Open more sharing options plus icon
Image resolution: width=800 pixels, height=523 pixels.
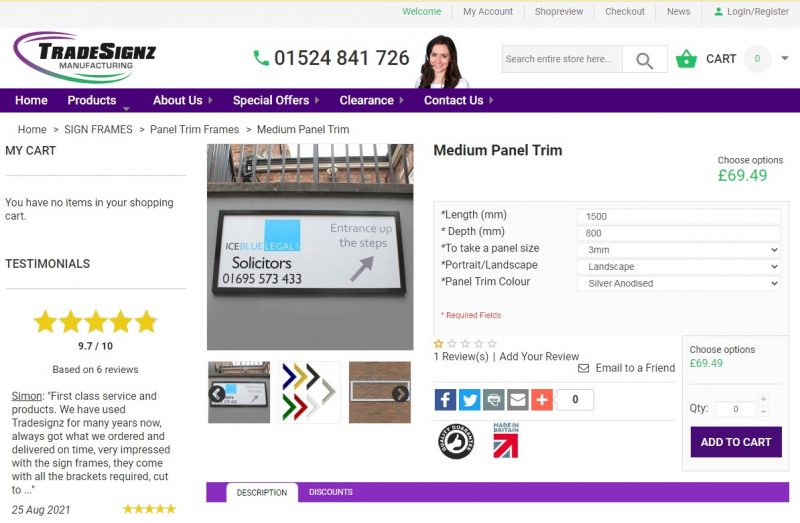[542, 400]
